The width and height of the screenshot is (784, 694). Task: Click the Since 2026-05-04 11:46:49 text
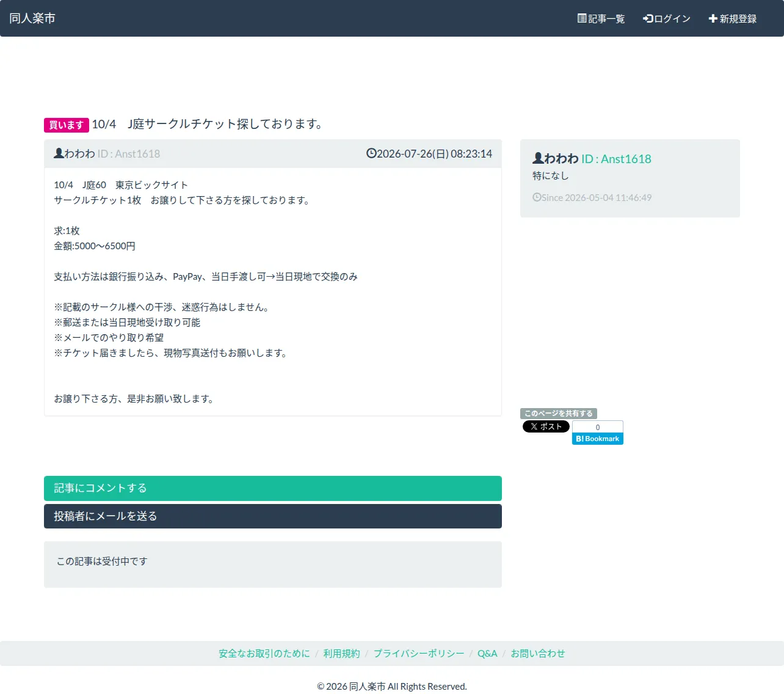(597, 198)
